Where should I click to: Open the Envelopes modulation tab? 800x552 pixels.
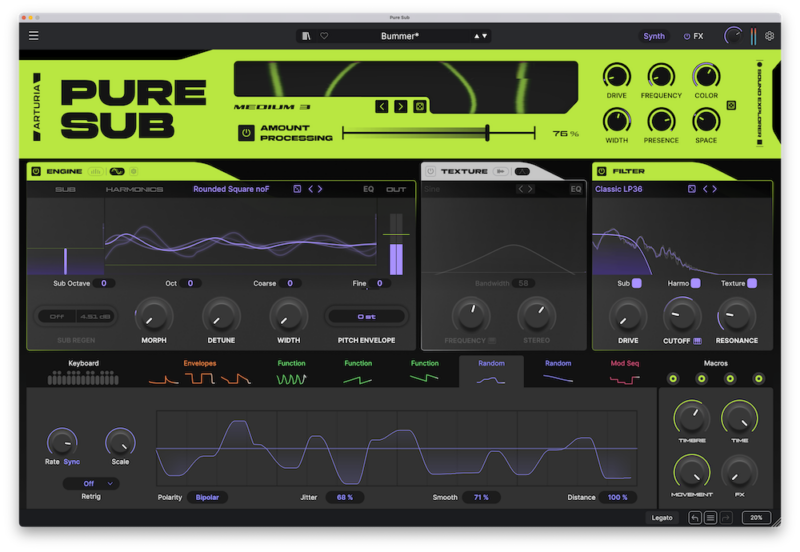pyautogui.click(x=199, y=372)
